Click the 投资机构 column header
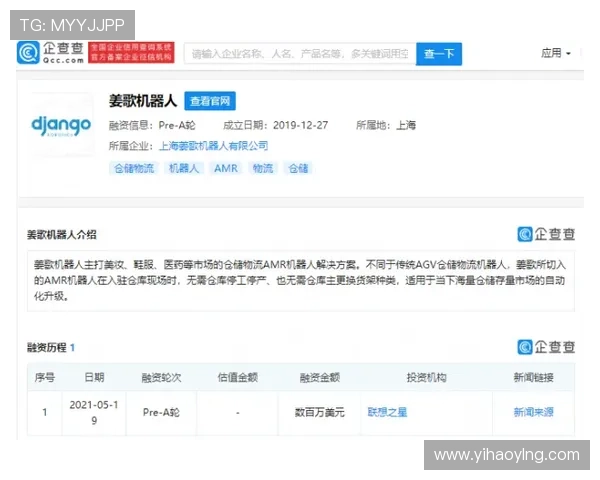 (x=426, y=378)
